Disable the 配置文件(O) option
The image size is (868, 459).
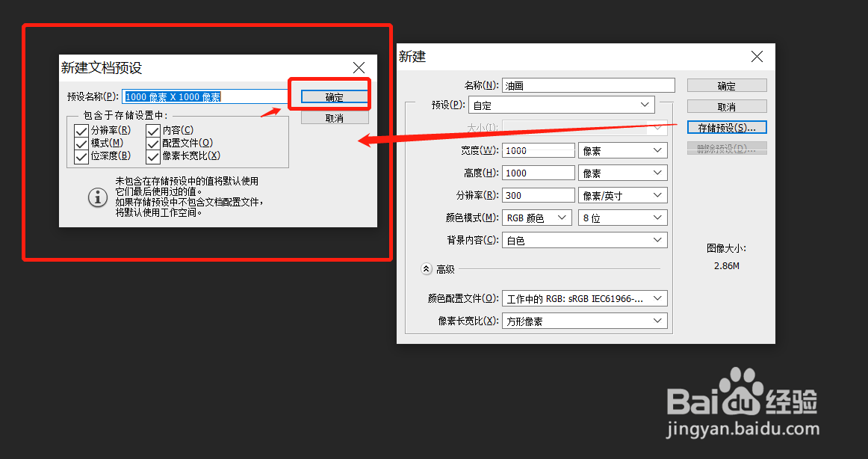(x=152, y=144)
